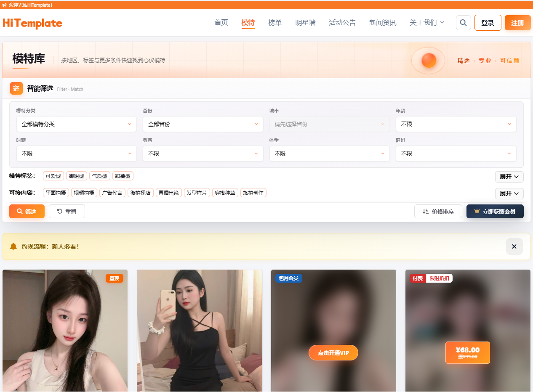Toggle the 御姐型 model tag
The image size is (533, 392).
pos(76,176)
